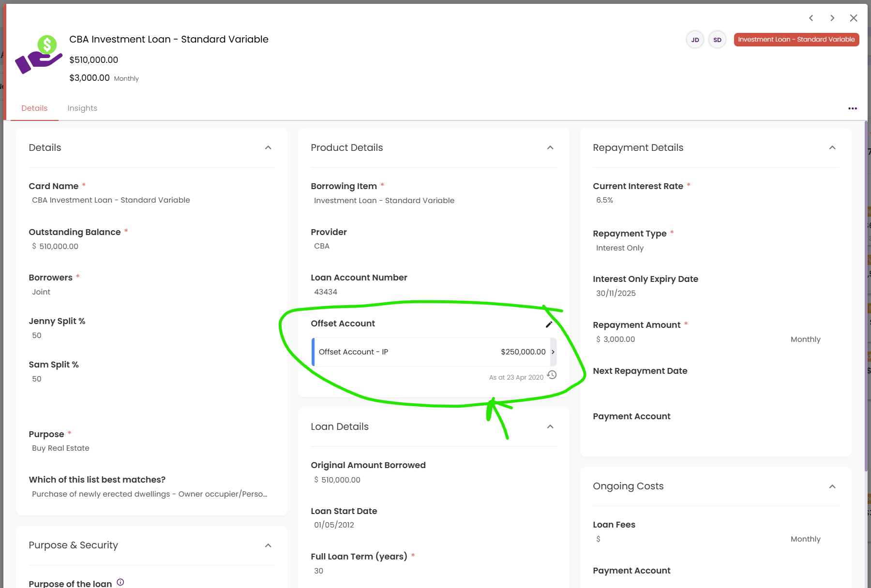Screen dimensions: 871x588
Task: Edit Repayment Amount $3,000.00
Action: (619, 339)
